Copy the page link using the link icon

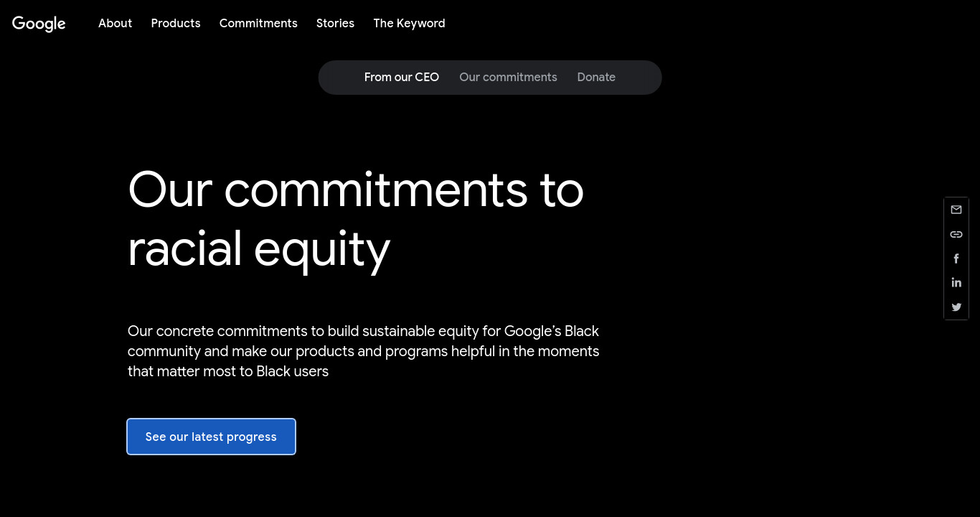pos(956,234)
